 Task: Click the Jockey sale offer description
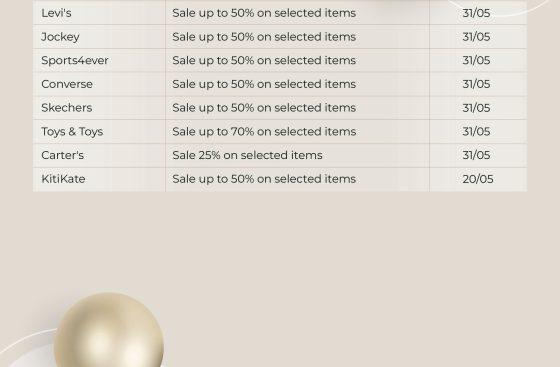tap(264, 37)
